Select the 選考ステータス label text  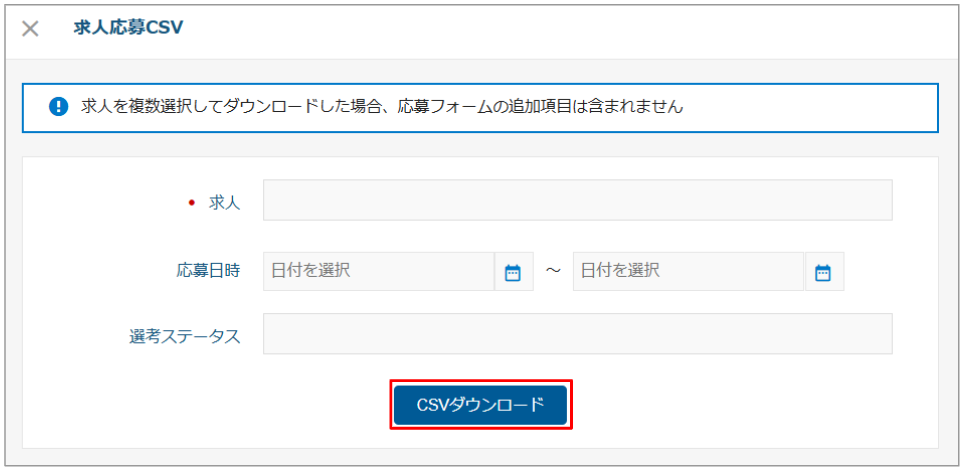(185, 336)
